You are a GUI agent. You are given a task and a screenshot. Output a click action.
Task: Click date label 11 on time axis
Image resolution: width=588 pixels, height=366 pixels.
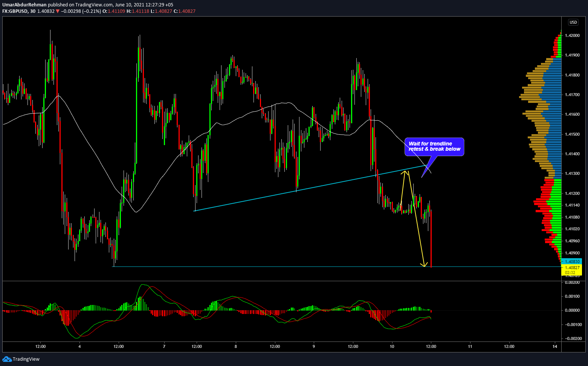coord(470,346)
